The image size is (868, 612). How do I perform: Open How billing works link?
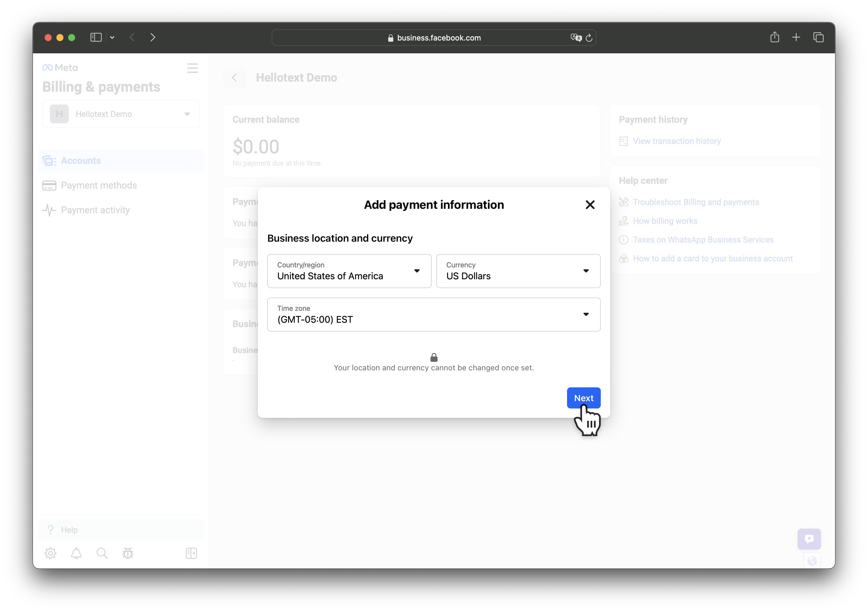tap(665, 221)
